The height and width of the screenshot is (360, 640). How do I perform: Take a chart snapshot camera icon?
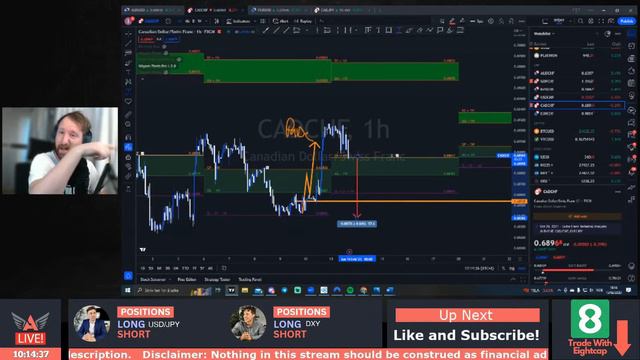click(611, 21)
